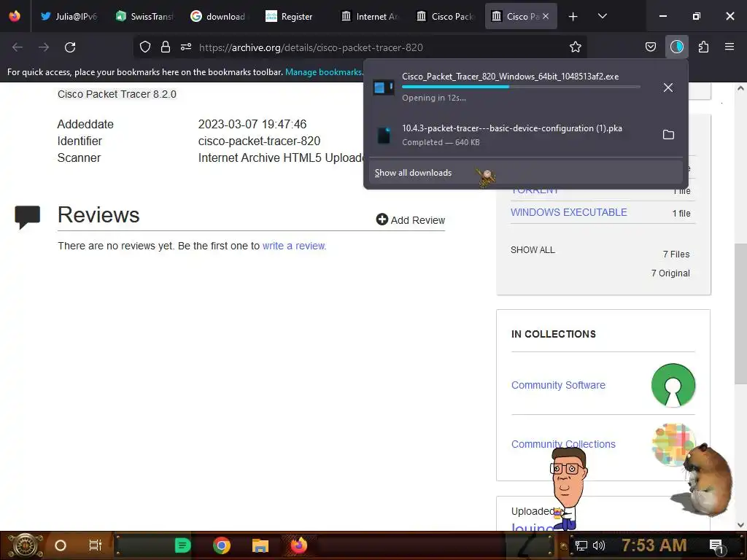The image size is (747, 560).
Task: Reload the current page
Action: coord(70,47)
